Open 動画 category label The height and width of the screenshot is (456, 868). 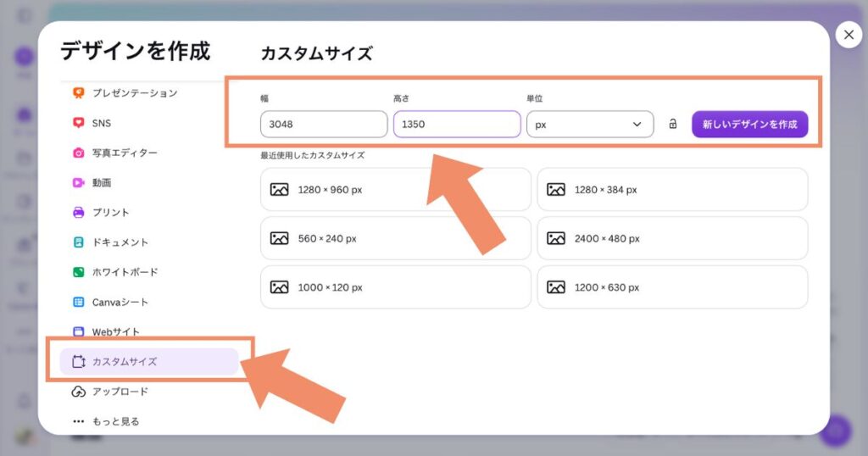click(102, 182)
